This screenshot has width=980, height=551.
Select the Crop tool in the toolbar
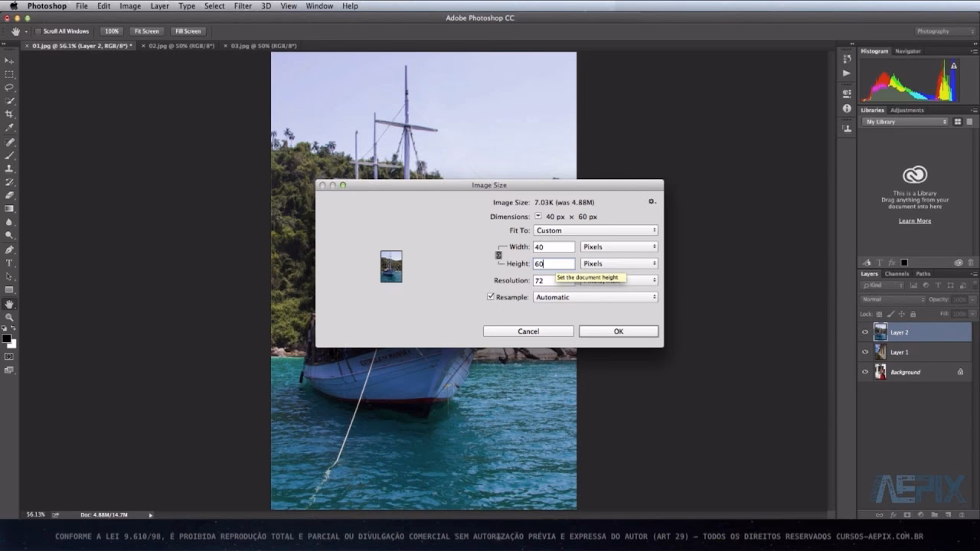[9, 114]
